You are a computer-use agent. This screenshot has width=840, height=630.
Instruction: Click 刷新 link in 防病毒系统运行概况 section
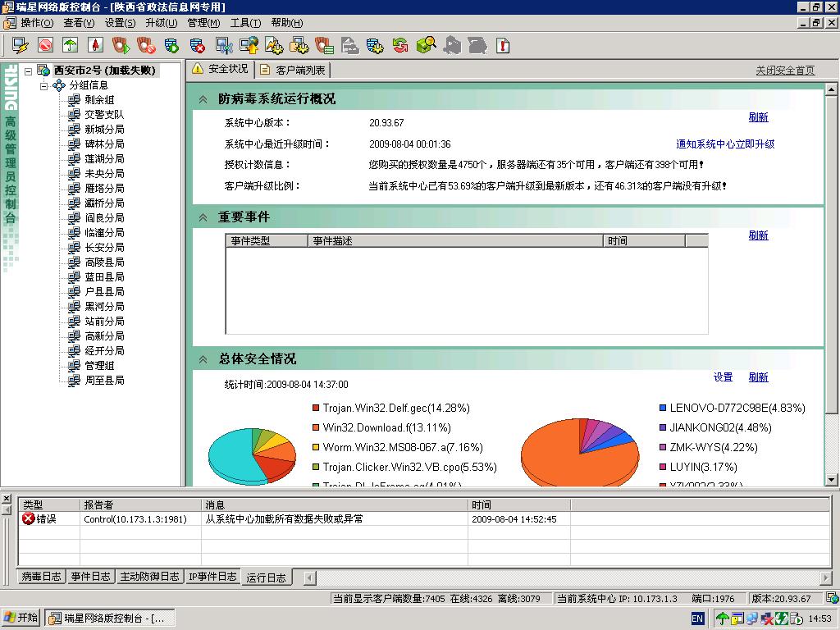coord(758,117)
